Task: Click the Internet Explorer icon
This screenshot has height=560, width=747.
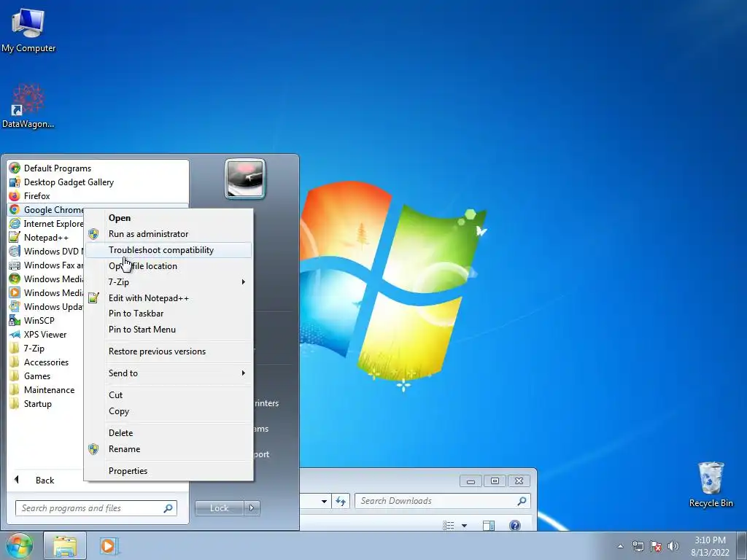Action: pyautogui.click(x=15, y=223)
